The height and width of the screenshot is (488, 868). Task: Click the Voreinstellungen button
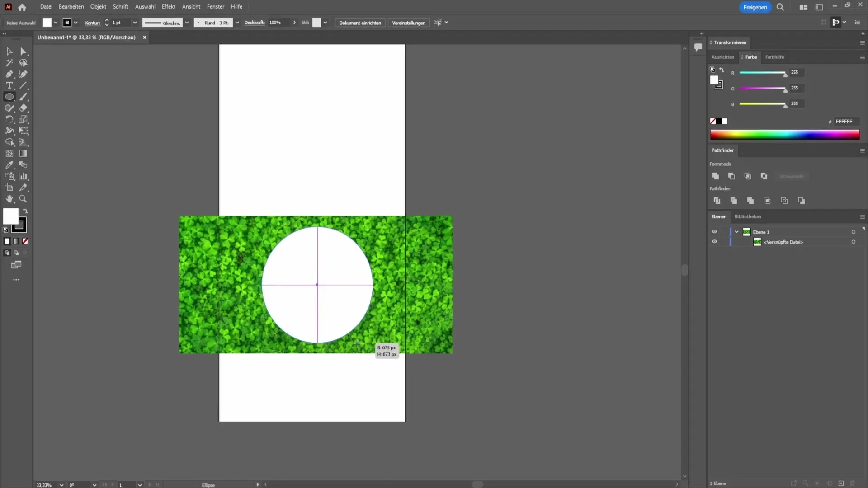pyautogui.click(x=409, y=23)
